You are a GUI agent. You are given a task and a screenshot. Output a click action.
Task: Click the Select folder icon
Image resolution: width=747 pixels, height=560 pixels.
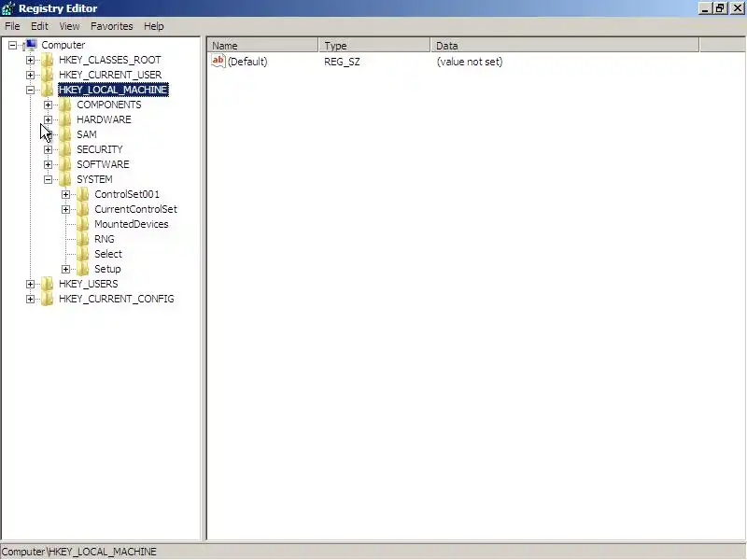coord(82,254)
